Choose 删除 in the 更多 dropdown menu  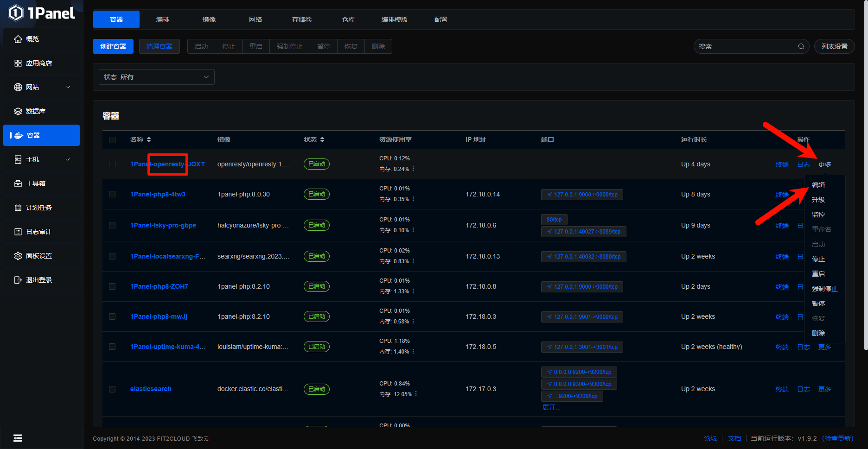click(x=818, y=333)
